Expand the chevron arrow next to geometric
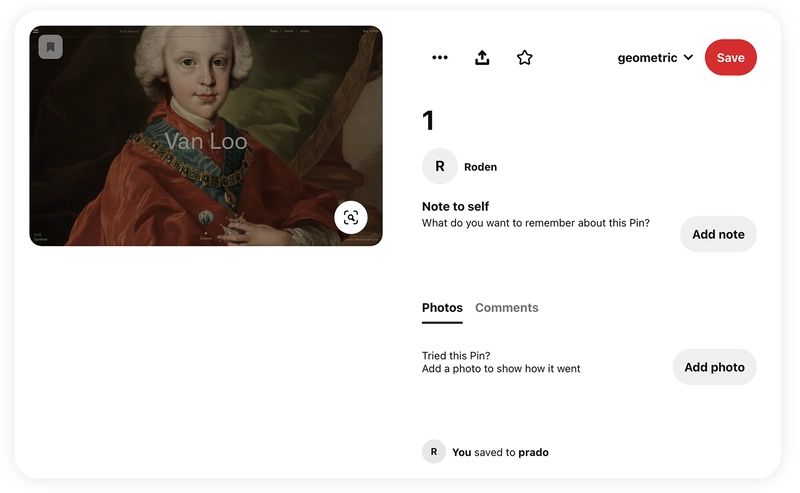Screen dimensions: 800x493 click(x=688, y=57)
